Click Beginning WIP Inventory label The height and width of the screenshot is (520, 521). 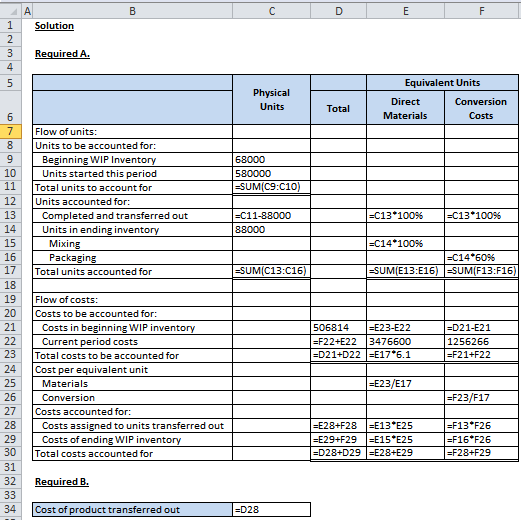pyautogui.click(x=99, y=160)
